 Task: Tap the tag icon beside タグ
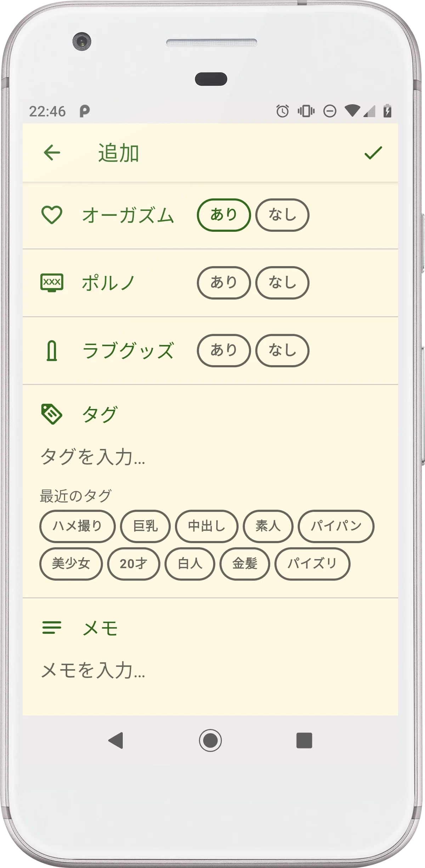pos(52,414)
